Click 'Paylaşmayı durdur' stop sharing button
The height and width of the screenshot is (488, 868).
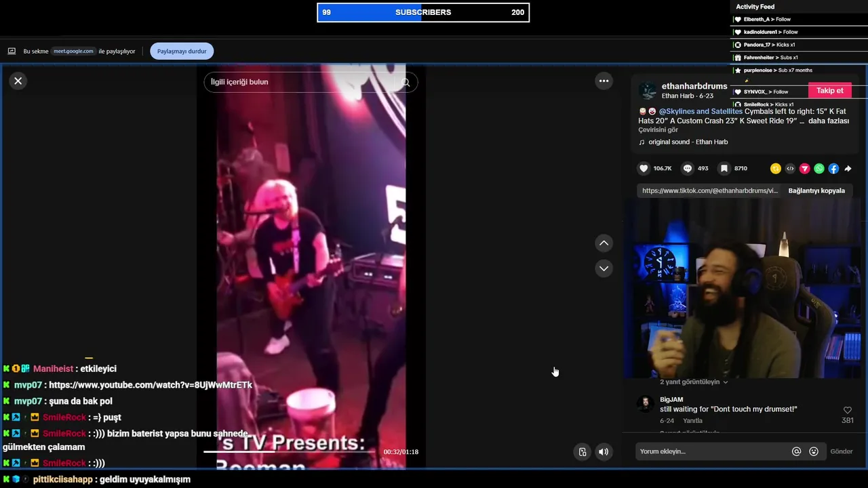coord(182,51)
